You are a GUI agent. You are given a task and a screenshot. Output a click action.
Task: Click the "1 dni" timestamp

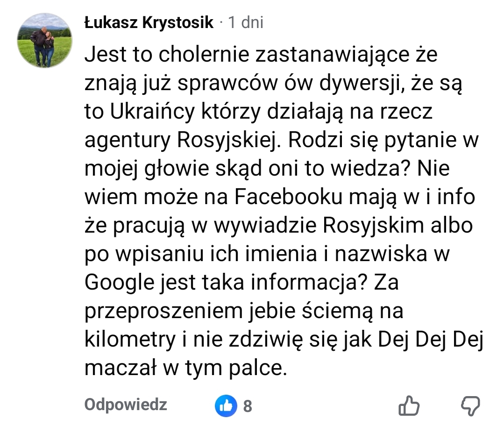[246, 22]
